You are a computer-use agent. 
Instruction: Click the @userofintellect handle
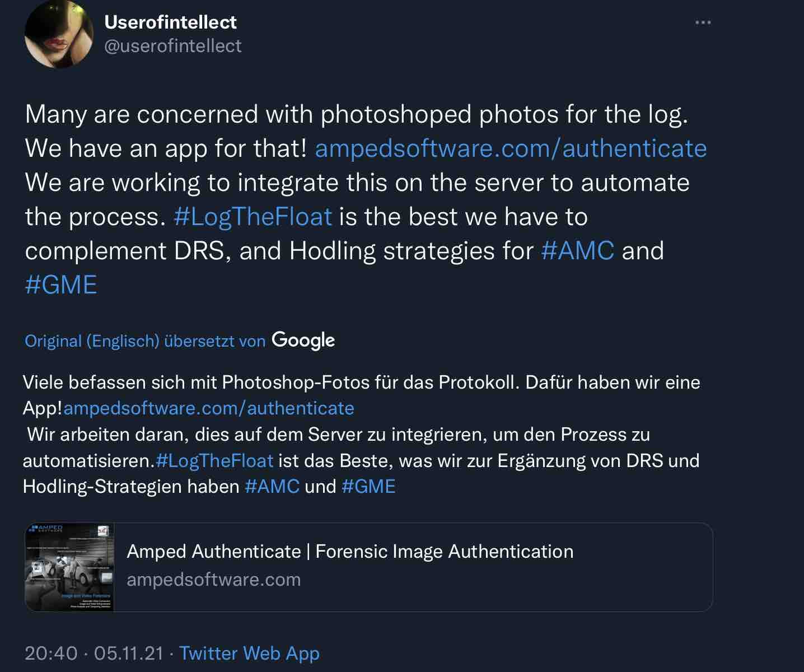click(x=173, y=46)
